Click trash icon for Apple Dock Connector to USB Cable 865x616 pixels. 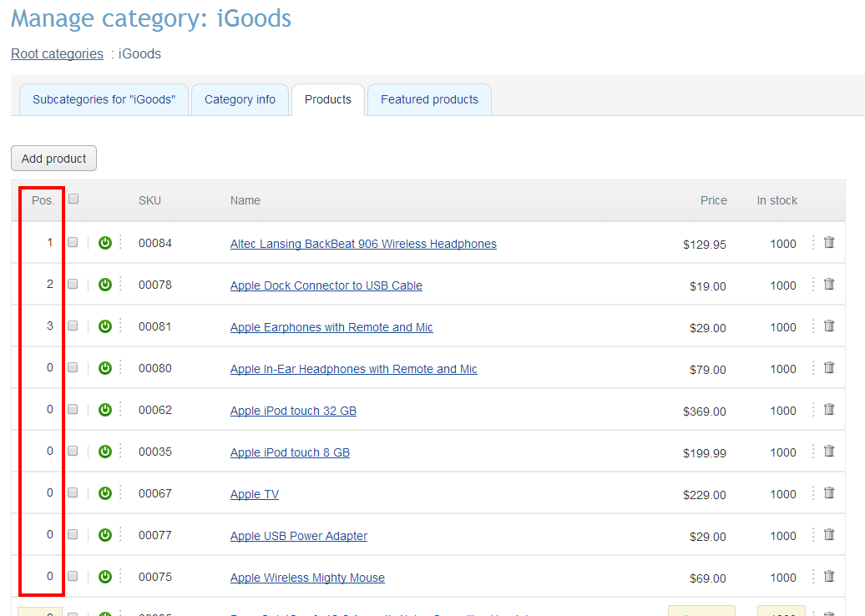(829, 285)
